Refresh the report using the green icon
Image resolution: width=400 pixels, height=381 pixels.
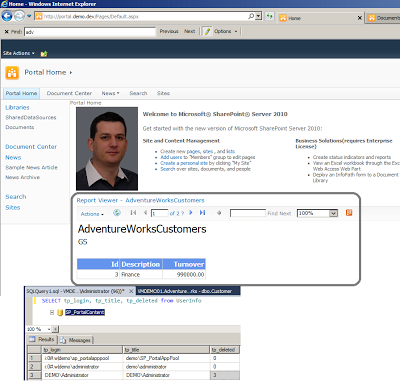click(117, 213)
